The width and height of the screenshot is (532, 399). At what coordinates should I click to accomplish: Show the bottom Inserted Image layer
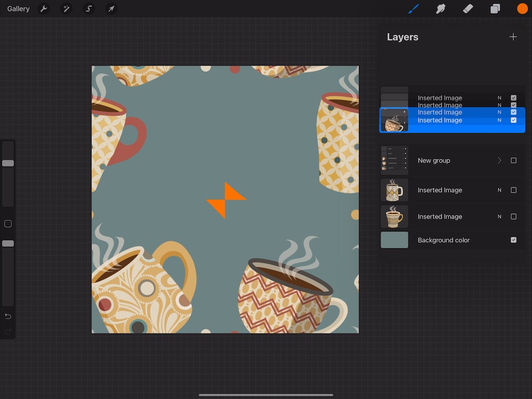coord(513,217)
